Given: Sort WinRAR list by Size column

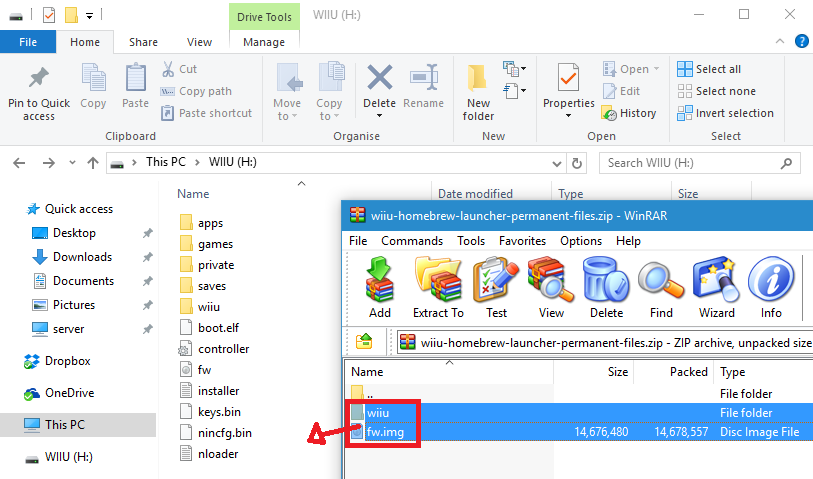Looking at the screenshot, I should tap(618, 372).
